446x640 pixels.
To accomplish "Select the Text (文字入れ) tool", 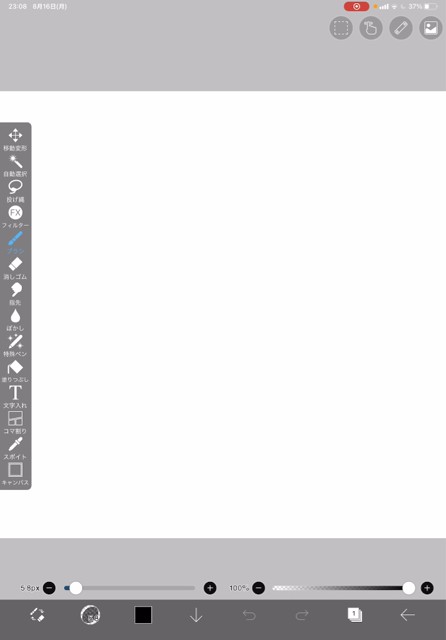I will pos(15,397).
